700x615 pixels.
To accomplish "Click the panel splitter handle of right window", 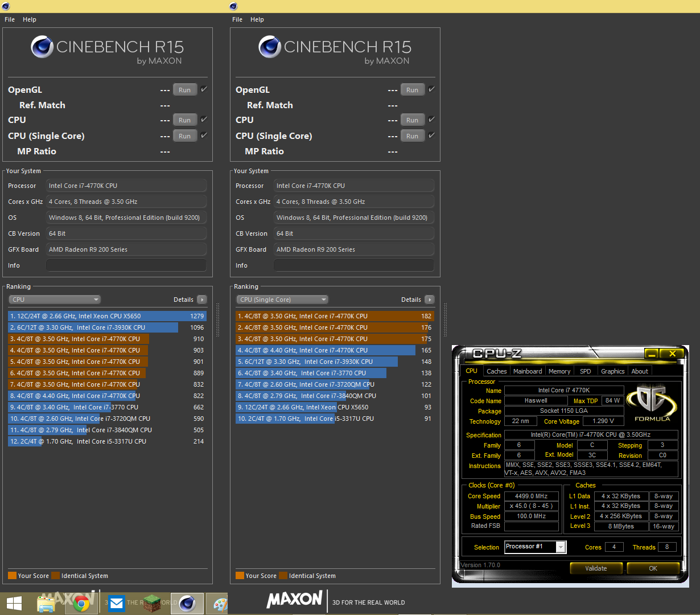I will click(445, 321).
